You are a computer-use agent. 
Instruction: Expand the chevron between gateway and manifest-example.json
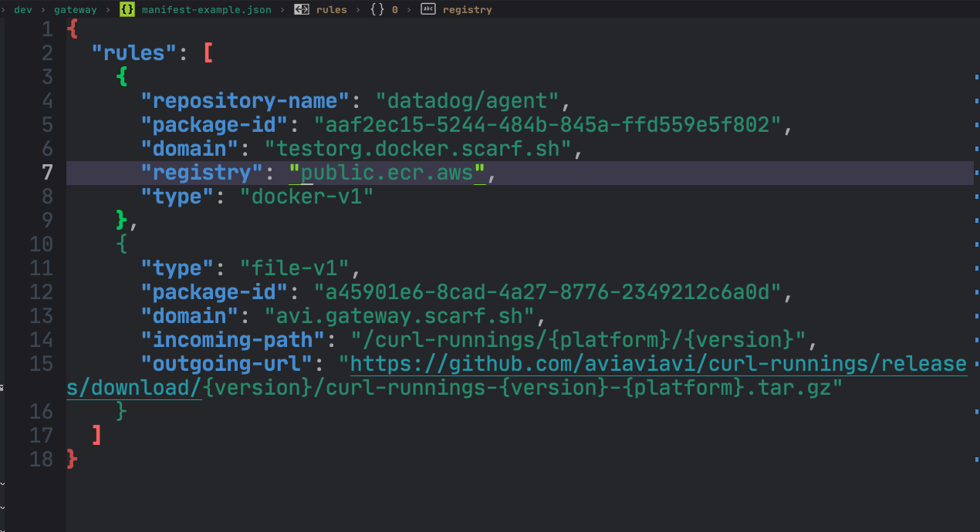point(107,9)
